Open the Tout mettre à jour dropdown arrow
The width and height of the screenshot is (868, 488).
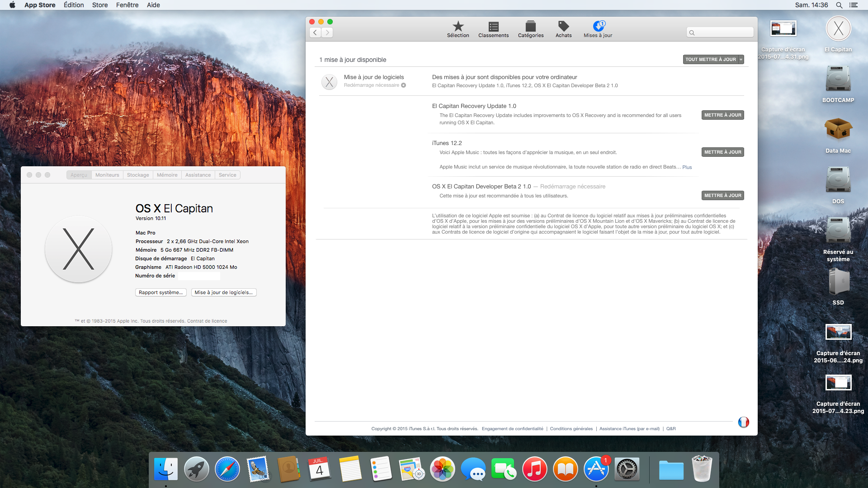click(741, 59)
